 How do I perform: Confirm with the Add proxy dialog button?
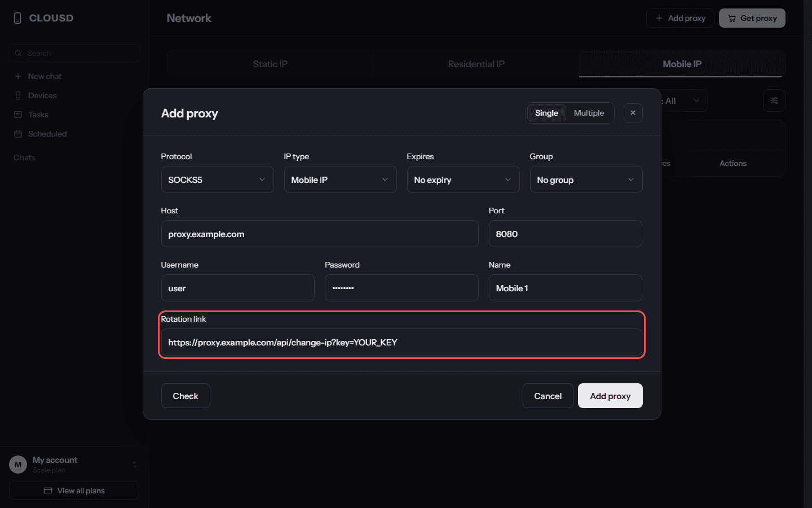[610, 396]
